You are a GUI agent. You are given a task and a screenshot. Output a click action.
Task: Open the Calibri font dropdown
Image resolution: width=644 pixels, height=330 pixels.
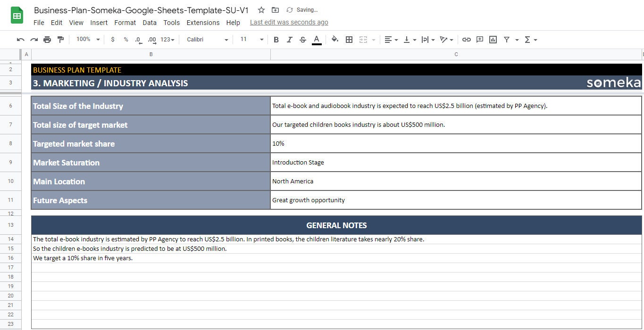(208, 40)
